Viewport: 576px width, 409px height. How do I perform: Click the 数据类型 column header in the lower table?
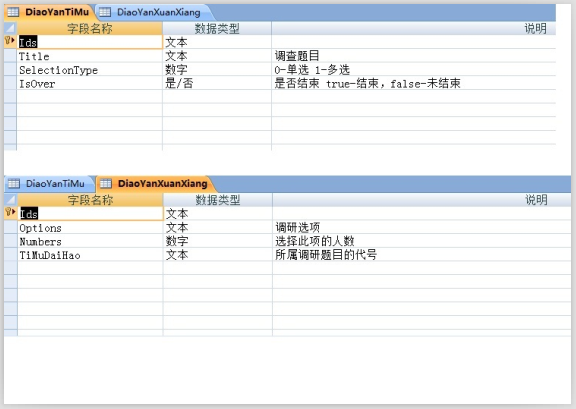[x=217, y=200]
